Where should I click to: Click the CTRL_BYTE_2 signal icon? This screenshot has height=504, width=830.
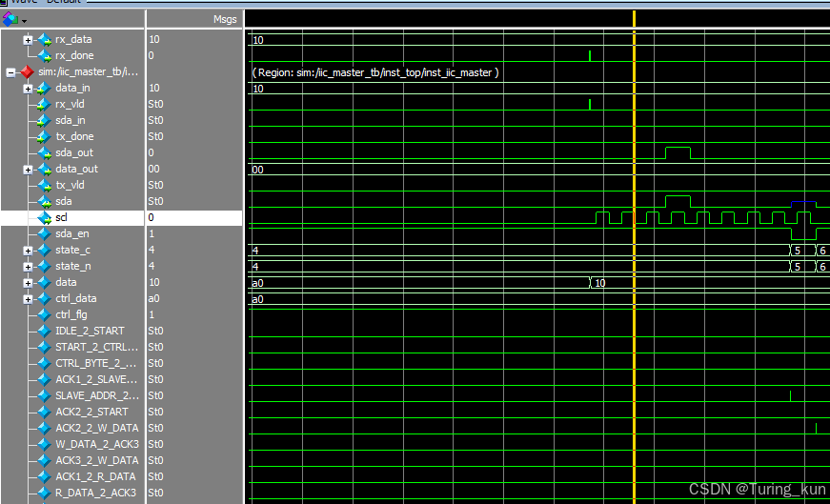click(x=45, y=364)
